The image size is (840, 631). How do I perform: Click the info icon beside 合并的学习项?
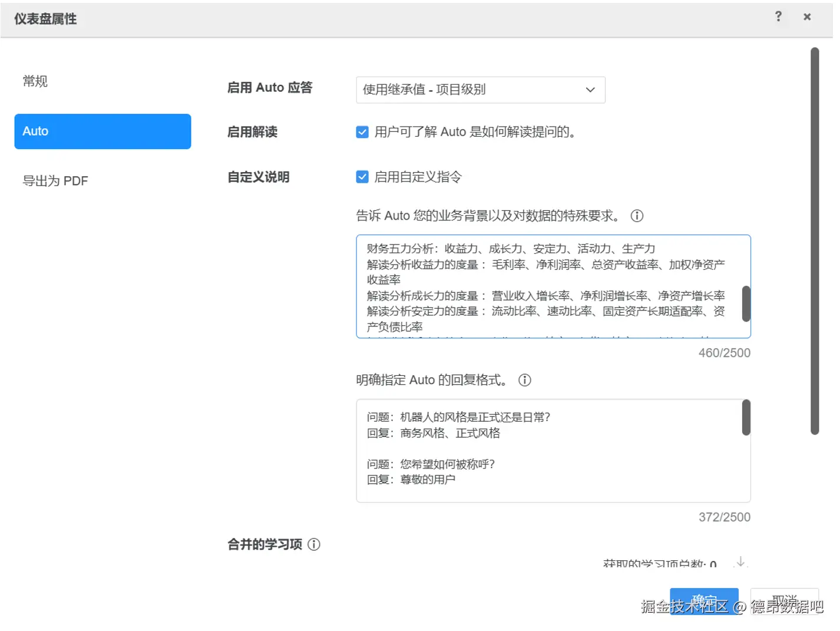tap(315, 545)
